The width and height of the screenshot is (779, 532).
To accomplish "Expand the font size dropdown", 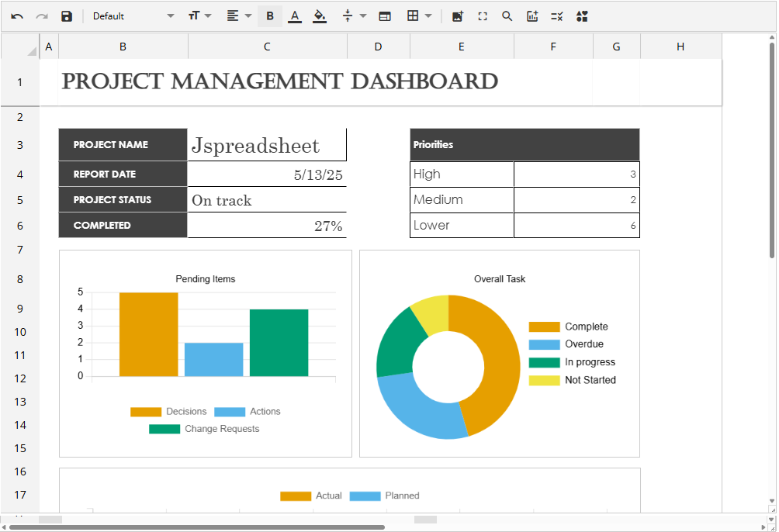I will pyautogui.click(x=200, y=16).
